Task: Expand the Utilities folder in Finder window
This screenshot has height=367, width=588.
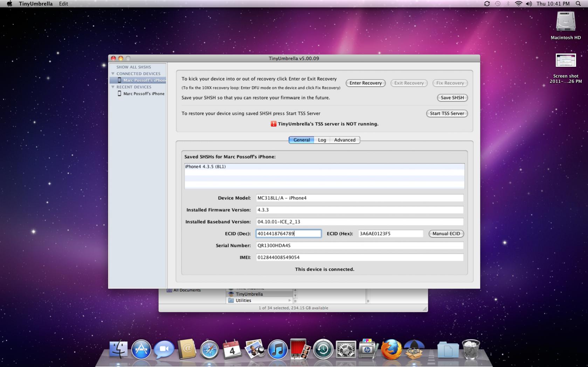Action: pos(290,301)
